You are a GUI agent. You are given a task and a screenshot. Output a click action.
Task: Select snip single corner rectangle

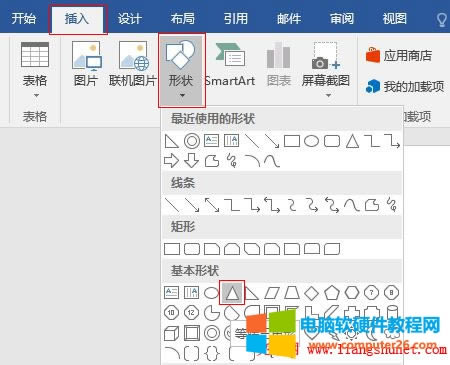(x=212, y=249)
